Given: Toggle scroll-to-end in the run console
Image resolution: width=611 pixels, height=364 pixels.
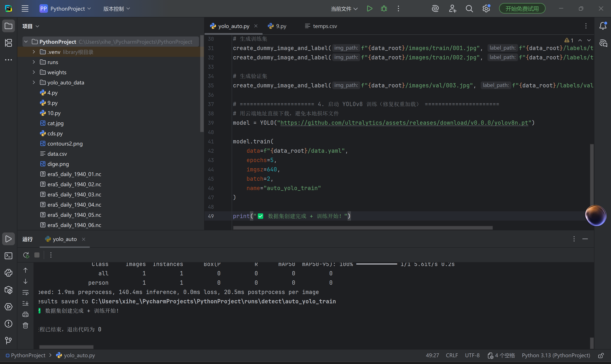Looking at the screenshot, I should point(25,303).
